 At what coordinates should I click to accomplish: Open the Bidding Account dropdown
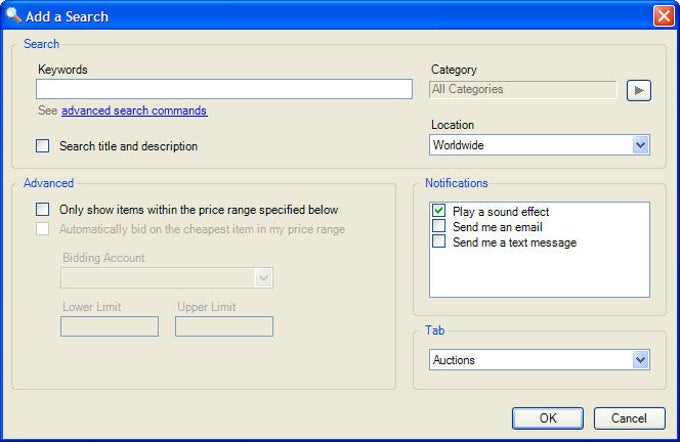click(x=264, y=278)
